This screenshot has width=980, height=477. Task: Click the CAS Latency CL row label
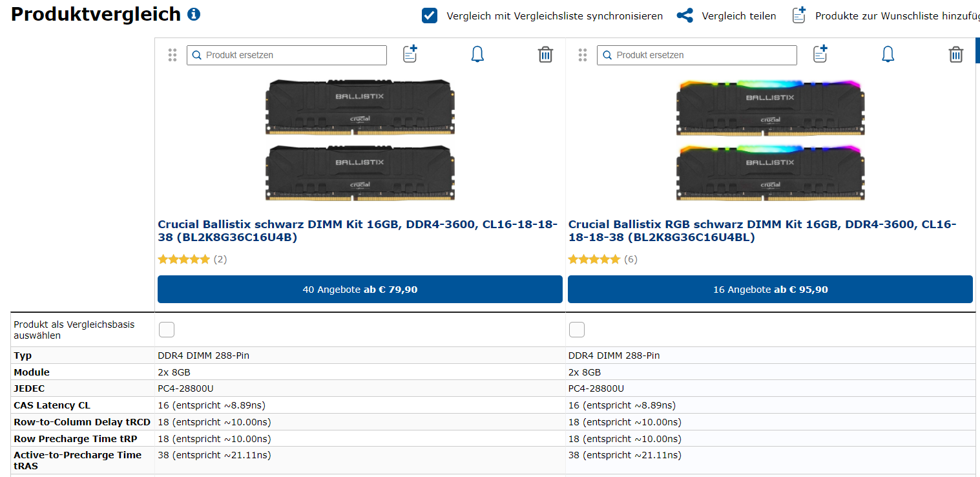[52, 405]
